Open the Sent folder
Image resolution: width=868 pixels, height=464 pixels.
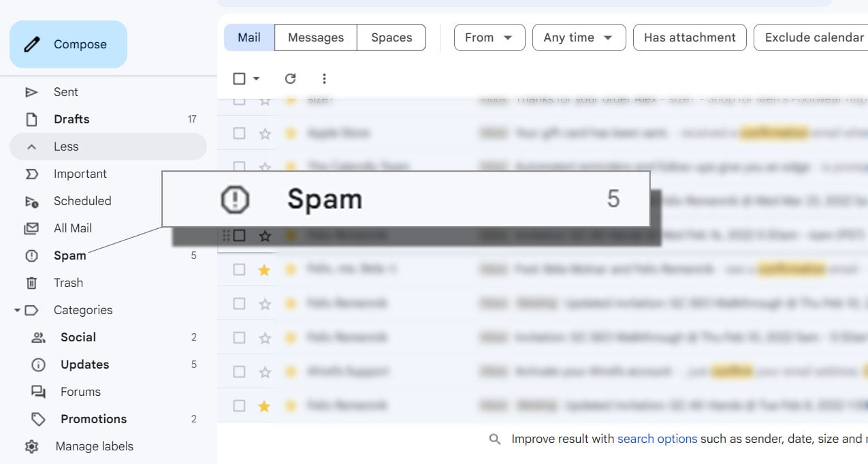66,92
